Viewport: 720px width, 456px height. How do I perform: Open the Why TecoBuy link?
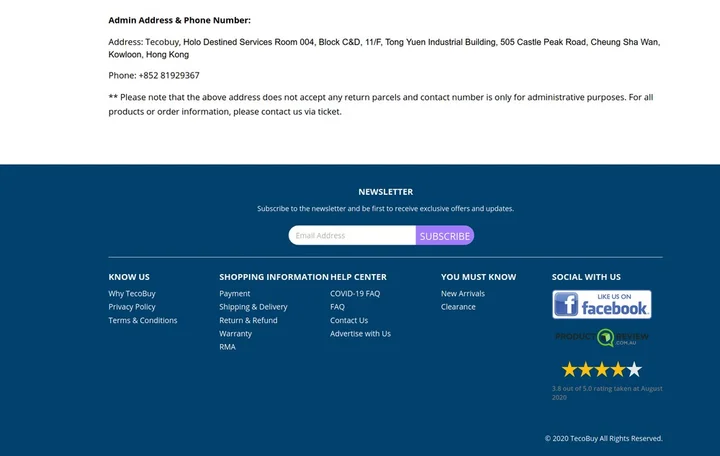point(132,294)
